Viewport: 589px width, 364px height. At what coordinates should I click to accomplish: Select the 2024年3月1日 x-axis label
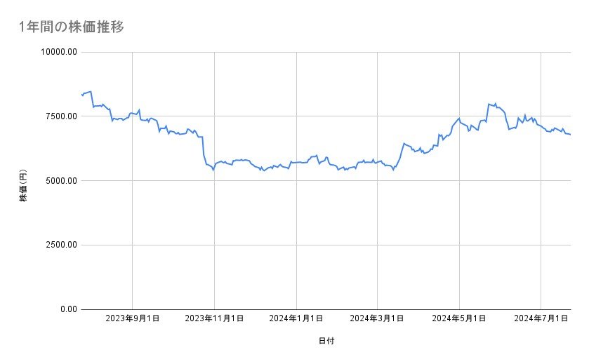pos(378,319)
